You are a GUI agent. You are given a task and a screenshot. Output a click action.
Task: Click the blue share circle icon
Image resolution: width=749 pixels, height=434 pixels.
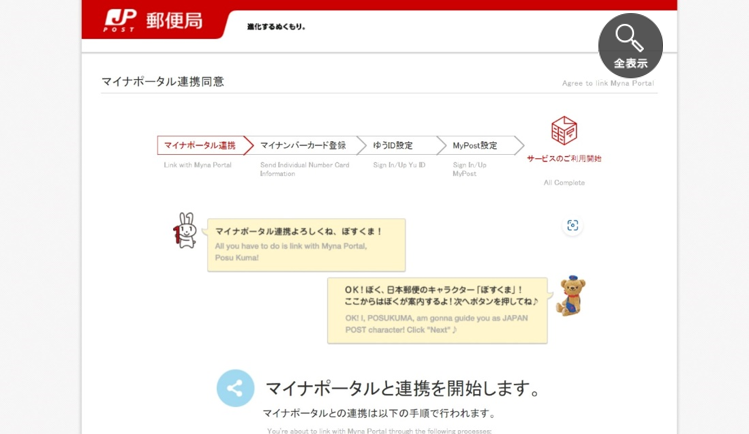point(235,388)
